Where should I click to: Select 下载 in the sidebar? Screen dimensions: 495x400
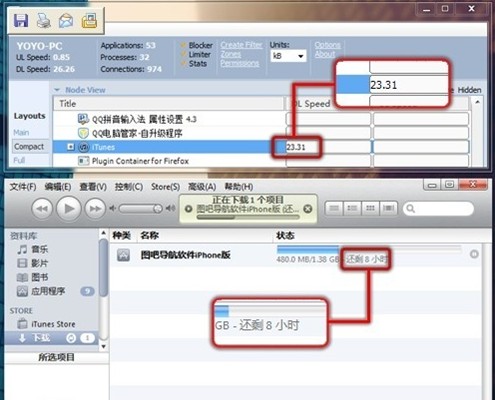[x=51, y=338]
